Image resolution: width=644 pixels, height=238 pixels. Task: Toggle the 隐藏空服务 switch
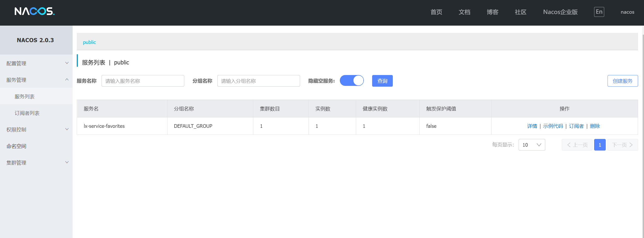click(x=352, y=80)
